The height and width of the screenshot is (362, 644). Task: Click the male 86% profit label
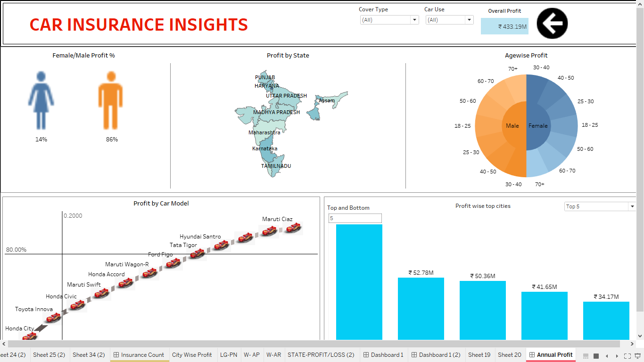click(x=112, y=140)
